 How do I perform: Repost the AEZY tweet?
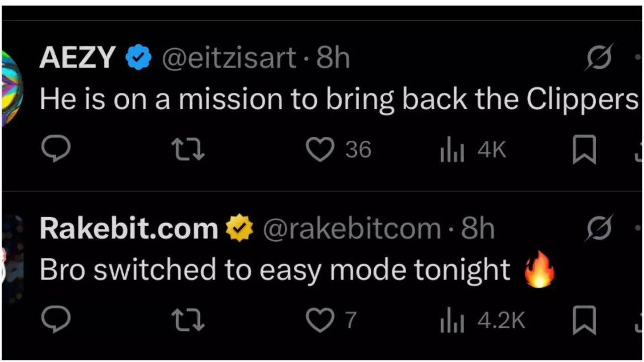[188, 150]
